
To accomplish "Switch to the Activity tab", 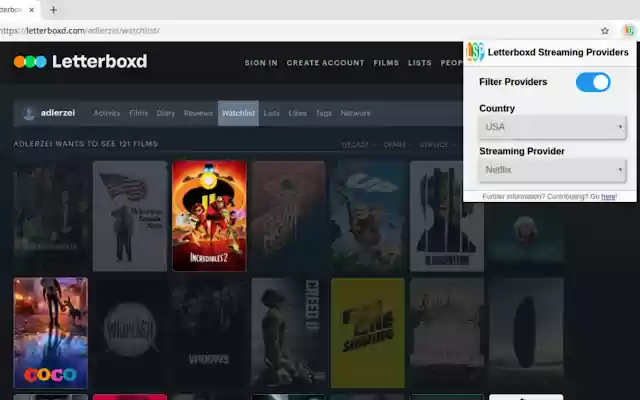I will [107, 113].
